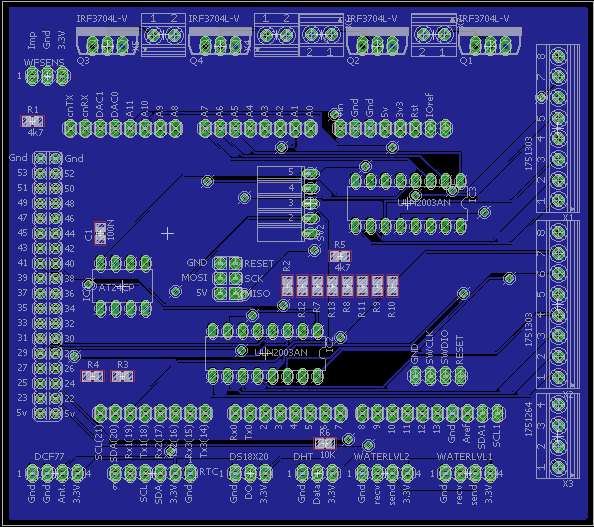The height and width of the screenshot is (527, 594).
Task: Click resistor R1 4k7 pad
Action: point(33,121)
